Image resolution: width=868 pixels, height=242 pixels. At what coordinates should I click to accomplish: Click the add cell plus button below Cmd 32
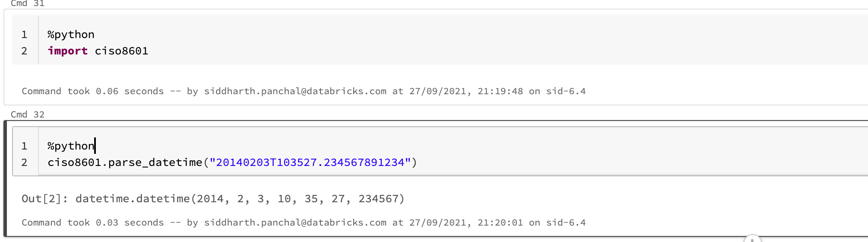(x=752, y=239)
